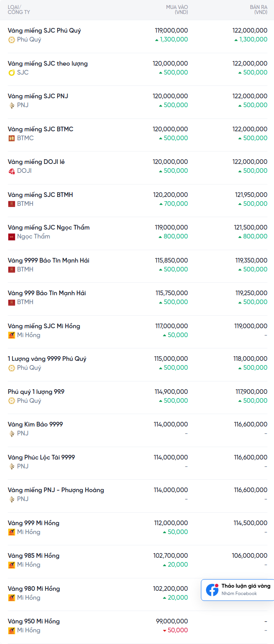Click the Facebook icon in discussion widget

212,590
